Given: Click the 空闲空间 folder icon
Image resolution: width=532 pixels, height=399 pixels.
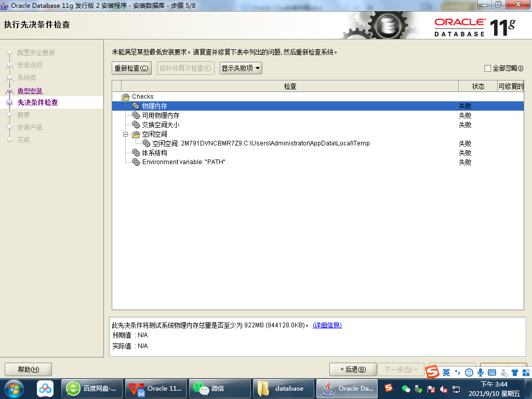Looking at the screenshot, I should tap(136, 135).
